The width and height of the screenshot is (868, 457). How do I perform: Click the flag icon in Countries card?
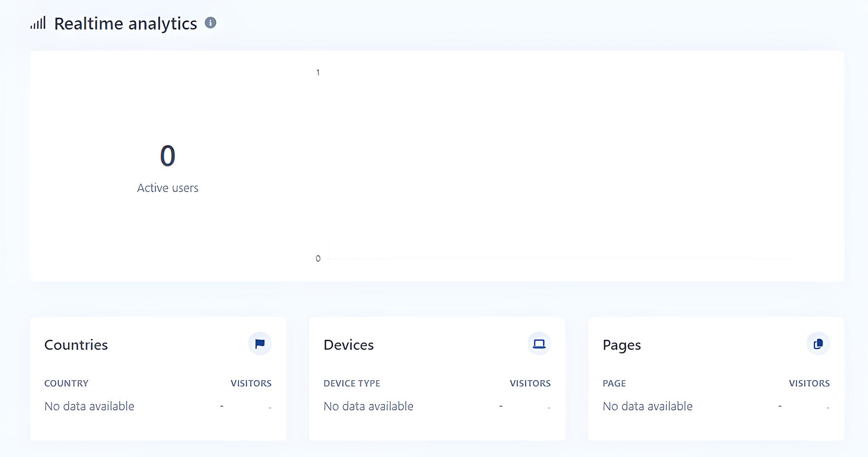(260, 344)
